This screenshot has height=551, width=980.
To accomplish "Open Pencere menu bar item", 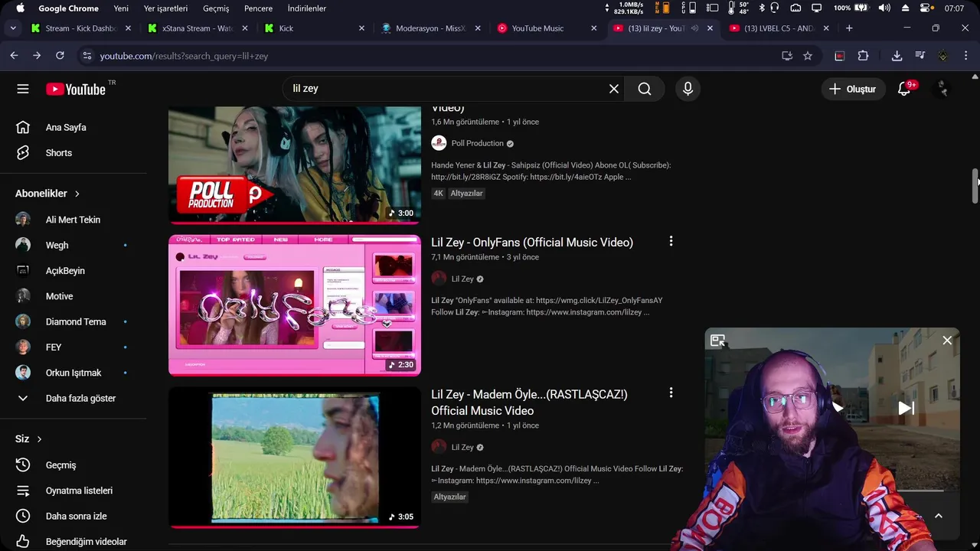I will pos(258,8).
